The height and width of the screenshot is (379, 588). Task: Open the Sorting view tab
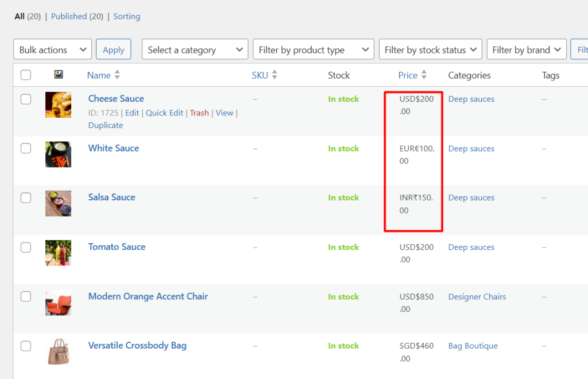[127, 16]
